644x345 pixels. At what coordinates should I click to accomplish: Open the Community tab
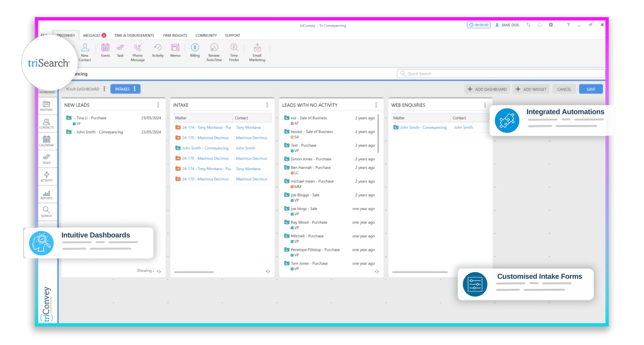pos(206,35)
